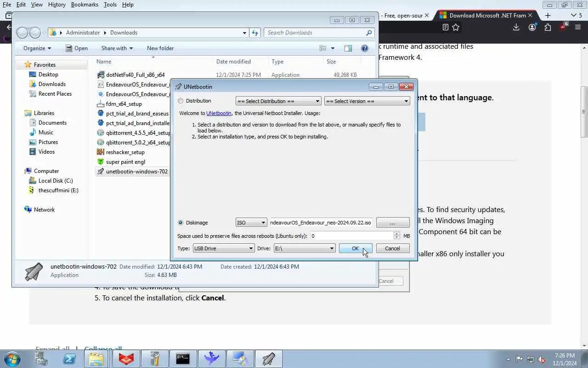This screenshot has height=368, width=588.
Task: Open thescuffmini (E:) drive
Action: pyautogui.click(x=58, y=190)
